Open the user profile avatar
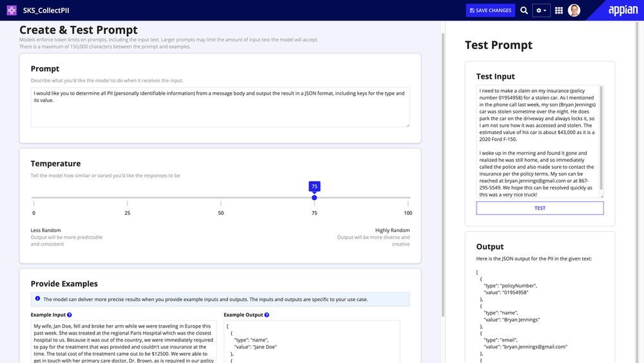The width and height of the screenshot is (644, 363). point(574,10)
